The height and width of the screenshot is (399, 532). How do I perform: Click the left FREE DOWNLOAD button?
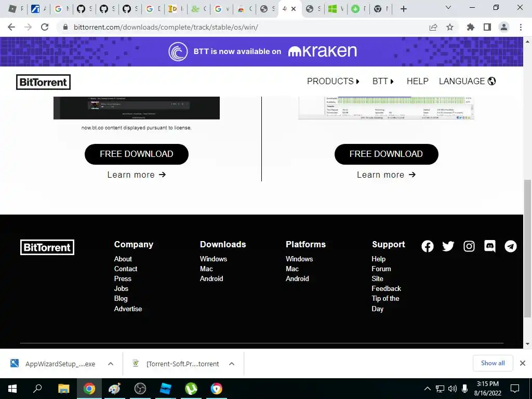(x=137, y=154)
